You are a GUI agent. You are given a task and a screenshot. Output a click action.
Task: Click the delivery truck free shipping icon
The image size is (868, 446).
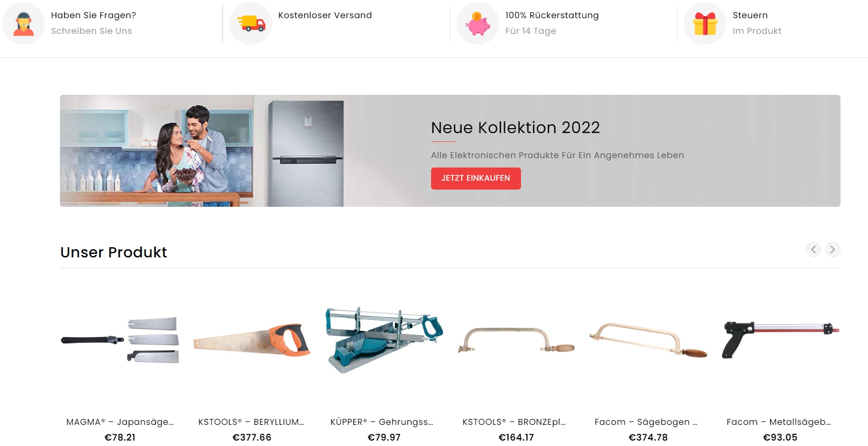pos(251,24)
